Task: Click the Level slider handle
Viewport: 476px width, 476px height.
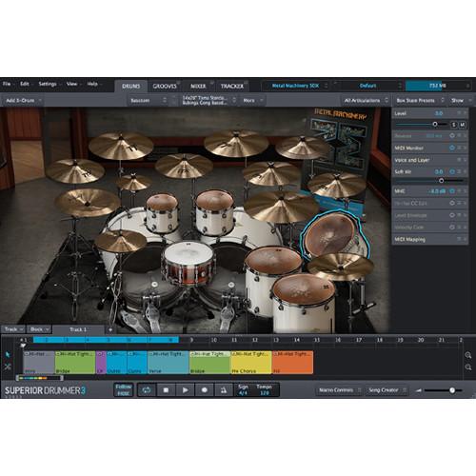Action: [x=435, y=125]
